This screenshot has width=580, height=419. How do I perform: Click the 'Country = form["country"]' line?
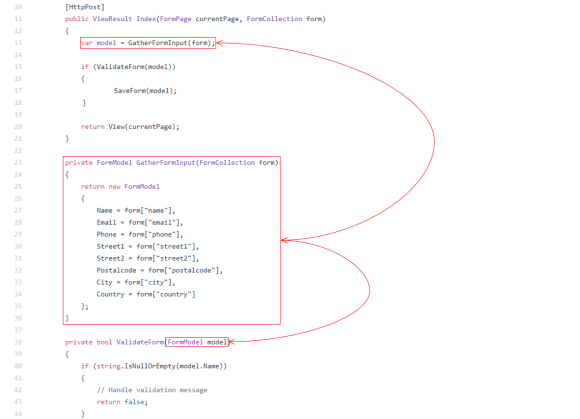click(x=146, y=294)
